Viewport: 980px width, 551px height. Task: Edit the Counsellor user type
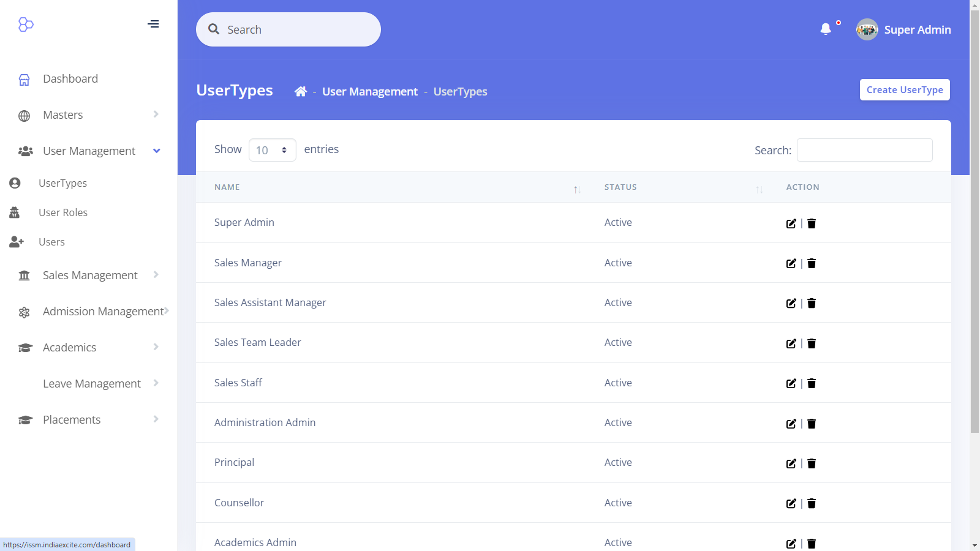tap(791, 503)
